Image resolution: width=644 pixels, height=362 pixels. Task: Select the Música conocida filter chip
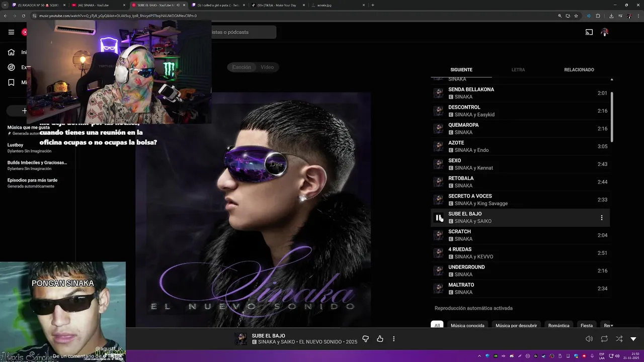467,325
